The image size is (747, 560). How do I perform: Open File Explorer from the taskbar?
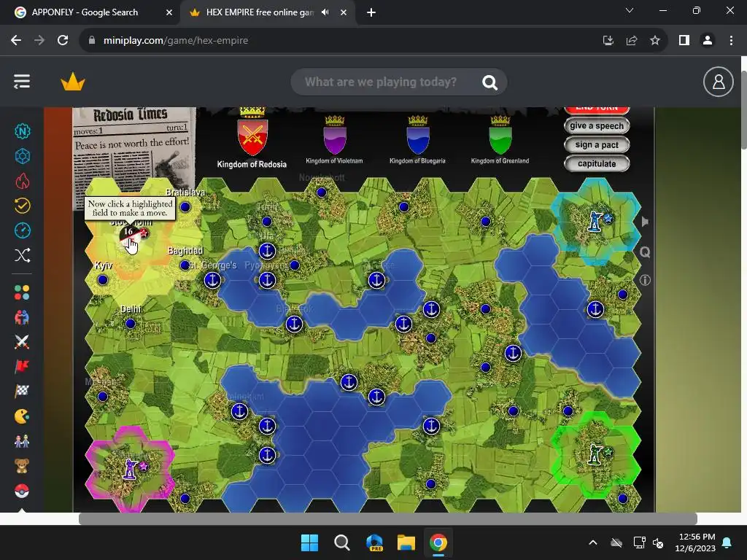click(406, 542)
